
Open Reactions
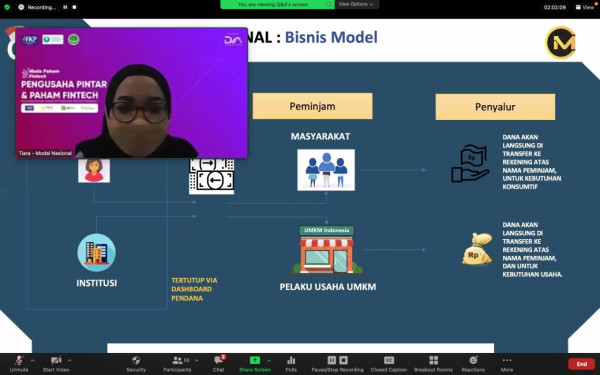point(473,364)
